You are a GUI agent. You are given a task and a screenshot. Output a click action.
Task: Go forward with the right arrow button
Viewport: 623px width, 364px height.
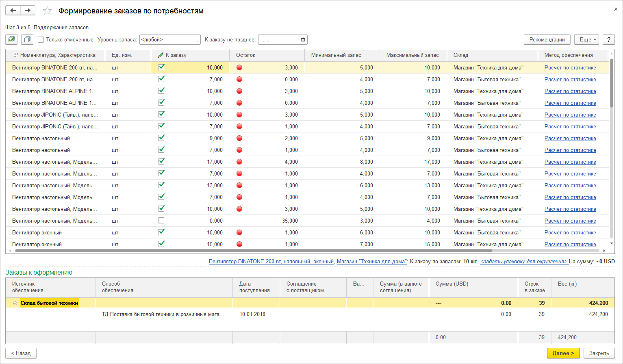(28, 11)
